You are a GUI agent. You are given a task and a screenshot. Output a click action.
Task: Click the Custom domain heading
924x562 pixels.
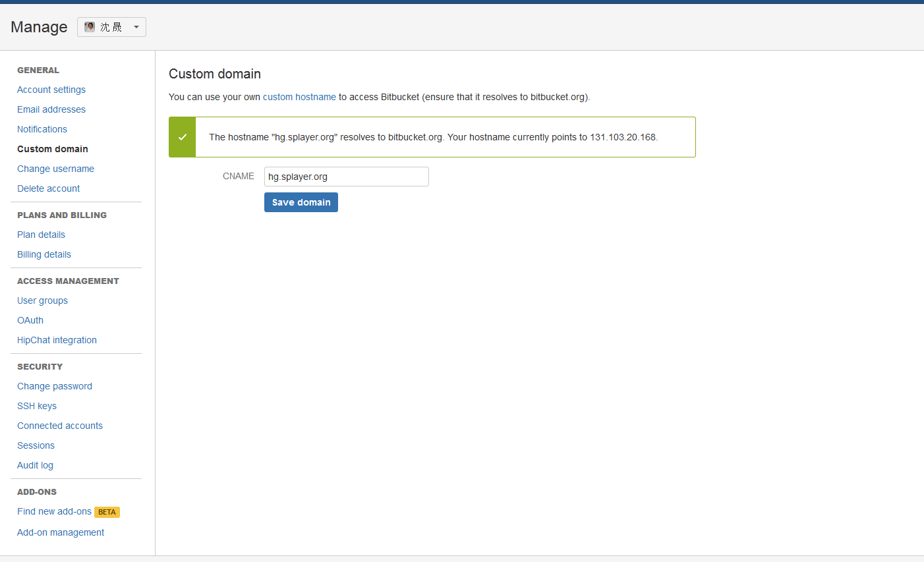click(x=215, y=74)
